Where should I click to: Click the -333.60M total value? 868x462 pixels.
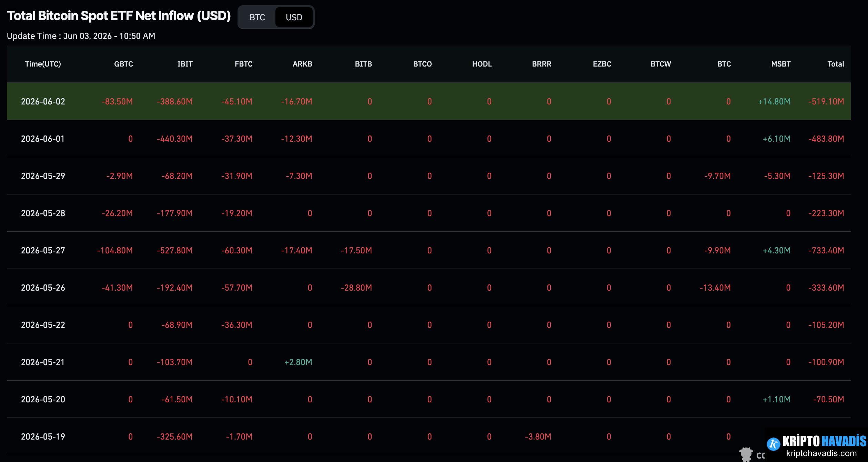click(826, 288)
